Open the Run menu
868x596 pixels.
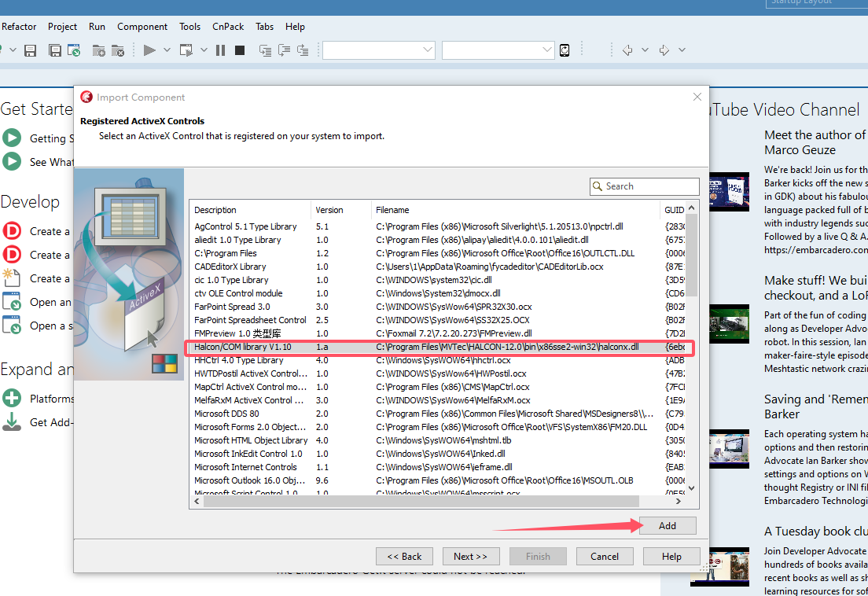97,27
